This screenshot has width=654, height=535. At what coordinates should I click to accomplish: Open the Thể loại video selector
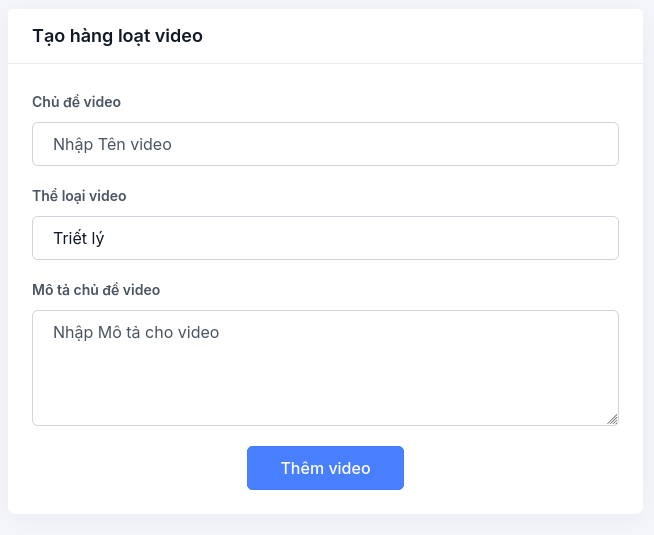(325, 238)
